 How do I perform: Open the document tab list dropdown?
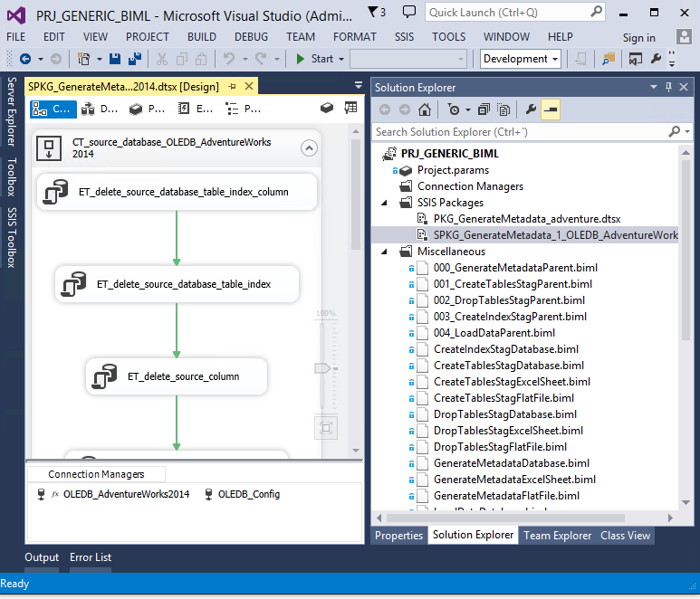[358, 85]
